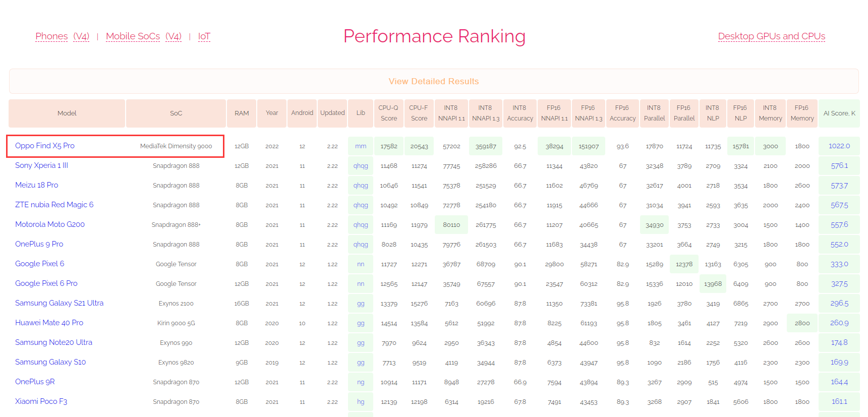This screenshot has width=868, height=417.
Task: Click the RAM column header
Action: (x=242, y=113)
